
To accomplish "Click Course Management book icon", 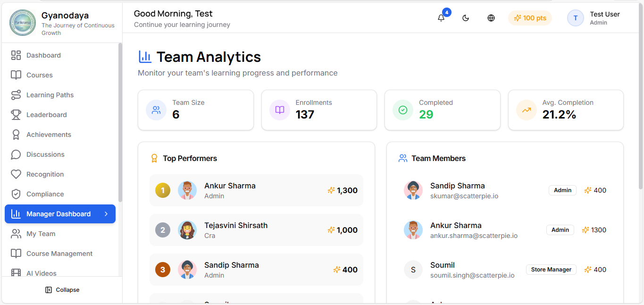I will [16, 254].
